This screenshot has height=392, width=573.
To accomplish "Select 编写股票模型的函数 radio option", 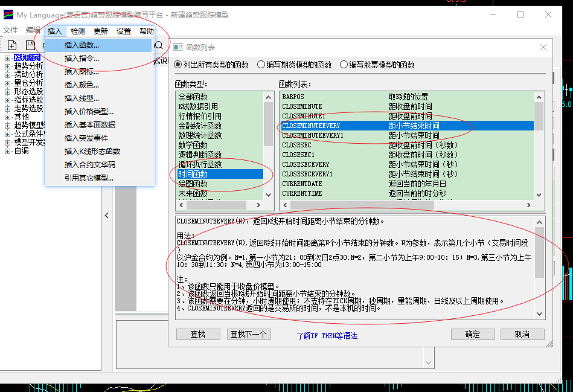I will (344, 65).
